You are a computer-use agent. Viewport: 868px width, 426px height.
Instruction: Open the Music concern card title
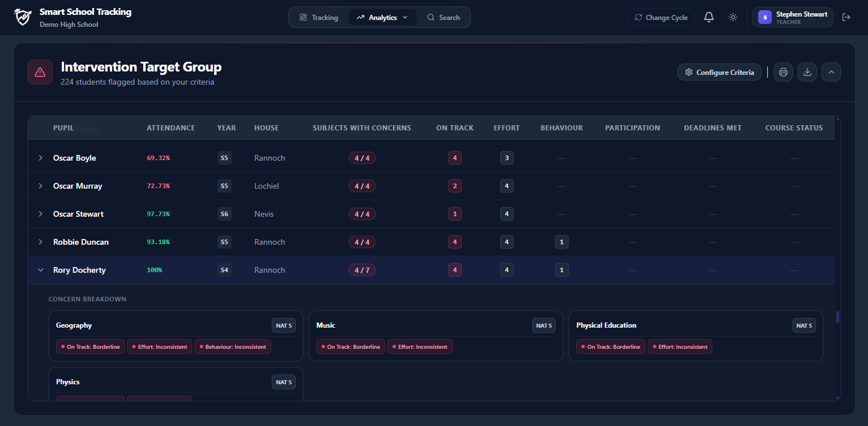326,325
